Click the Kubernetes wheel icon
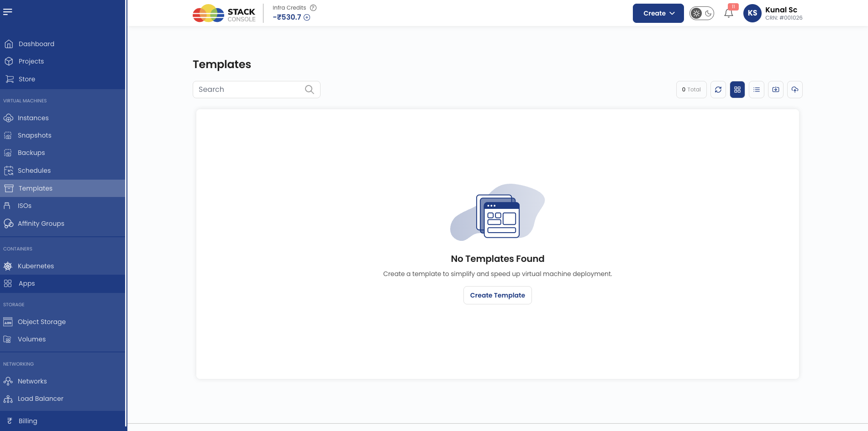Viewport: 868px width, 431px height. [8, 266]
